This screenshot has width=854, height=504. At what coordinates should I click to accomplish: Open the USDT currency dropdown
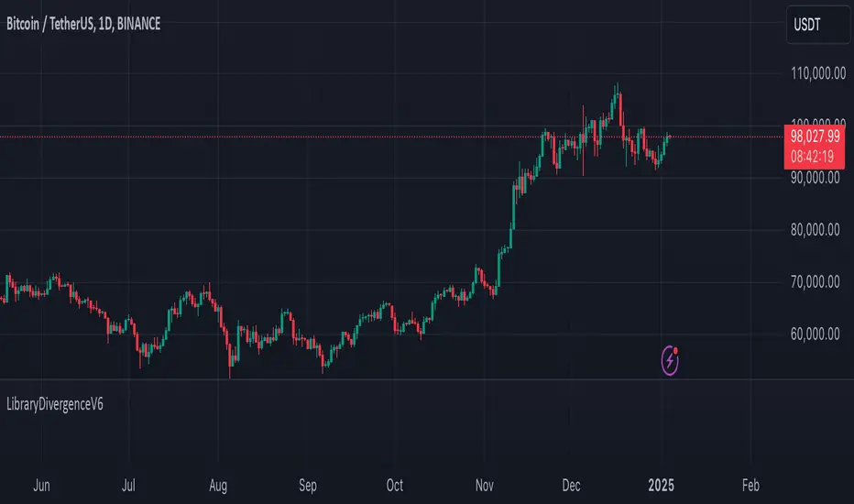[812, 26]
